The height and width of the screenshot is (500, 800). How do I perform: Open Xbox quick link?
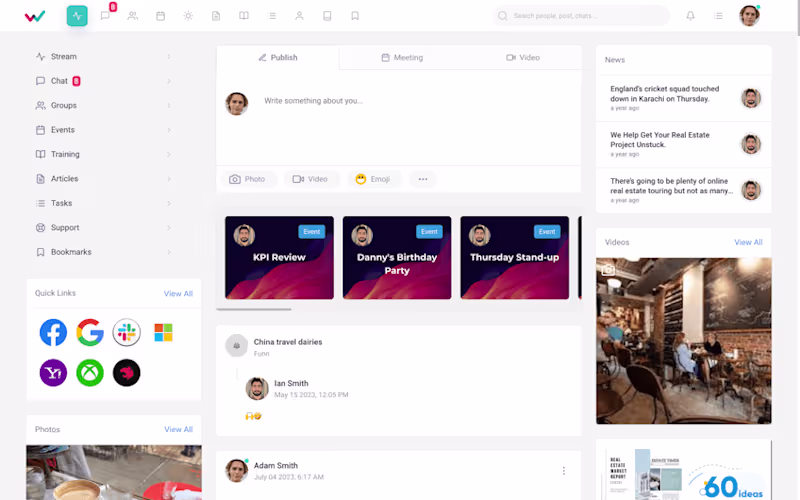click(90, 373)
